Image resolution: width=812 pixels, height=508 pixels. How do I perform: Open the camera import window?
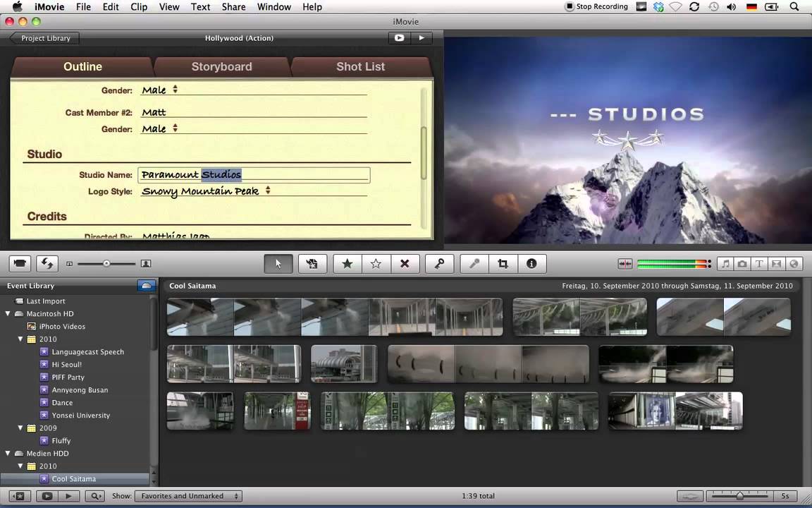[20, 264]
